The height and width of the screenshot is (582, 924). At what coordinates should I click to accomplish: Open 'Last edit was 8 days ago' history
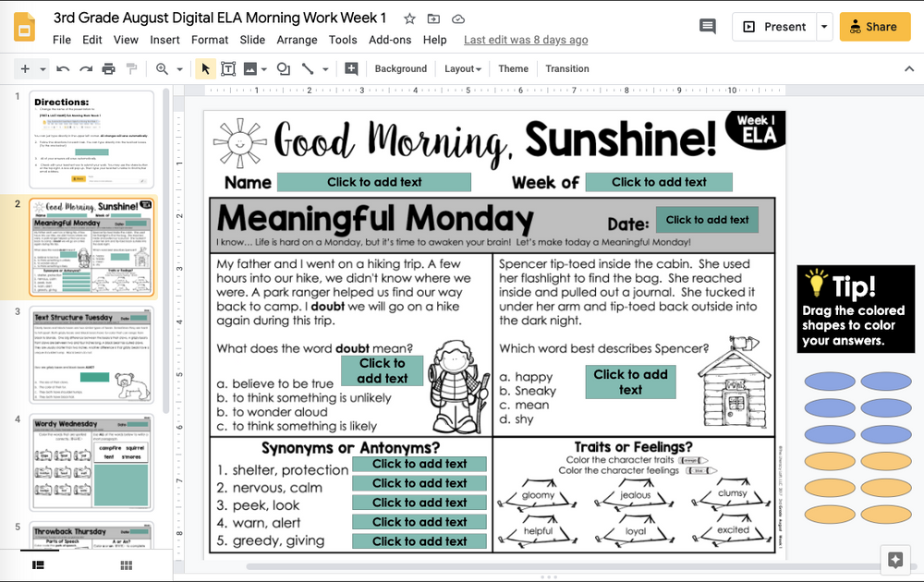click(x=526, y=40)
